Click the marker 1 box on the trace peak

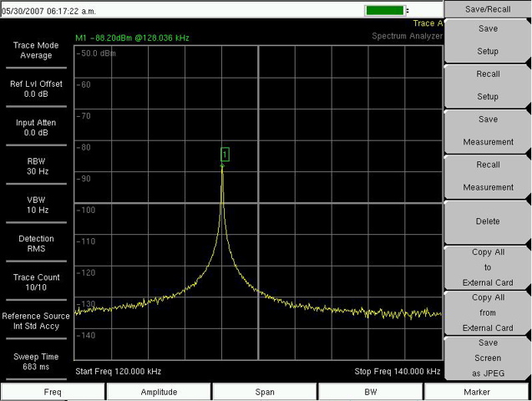click(225, 154)
